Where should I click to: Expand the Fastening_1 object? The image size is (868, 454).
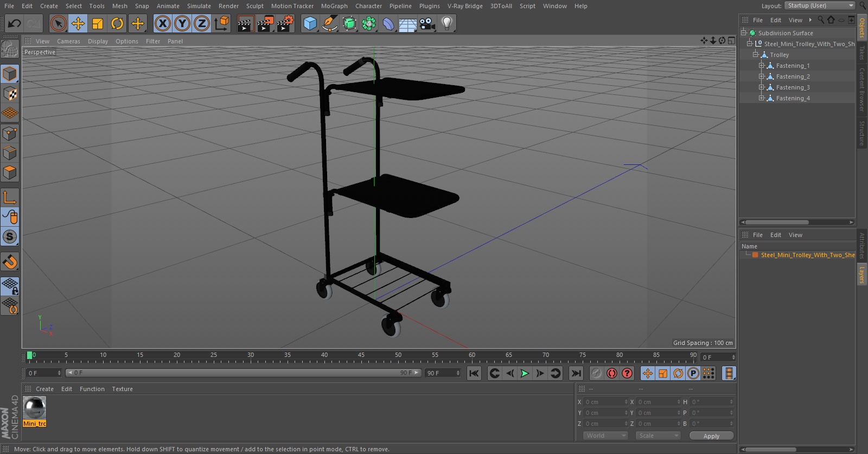click(x=761, y=65)
